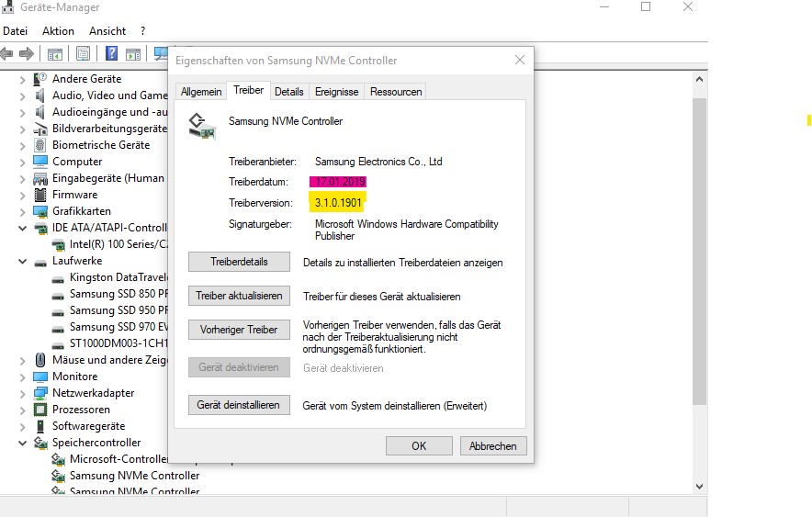Click the Samsung NVMe Controller device icon in dialog

tap(201, 127)
